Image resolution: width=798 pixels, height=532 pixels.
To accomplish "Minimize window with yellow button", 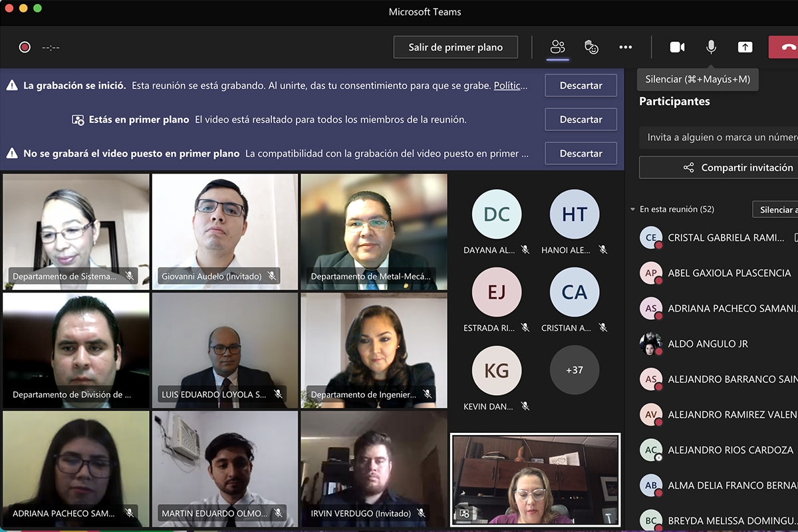I will [x=23, y=8].
